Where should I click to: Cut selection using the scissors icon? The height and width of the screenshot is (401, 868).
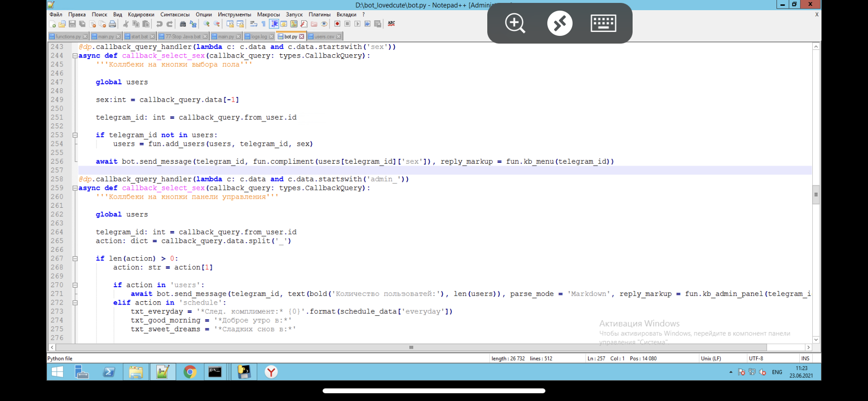coord(125,24)
